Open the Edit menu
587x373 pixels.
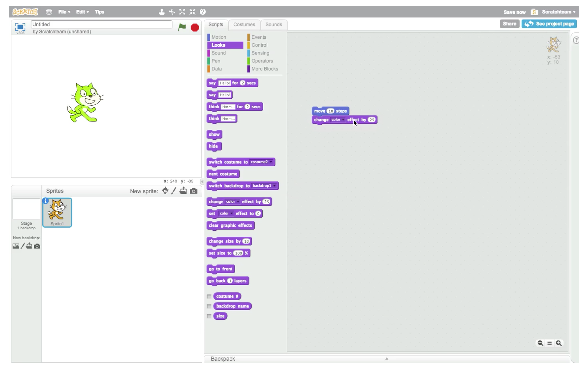point(82,12)
